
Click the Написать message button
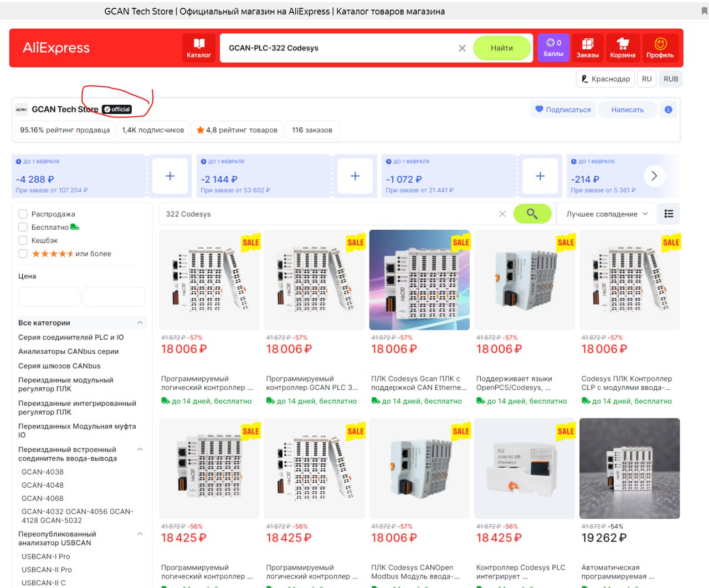(628, 110)
